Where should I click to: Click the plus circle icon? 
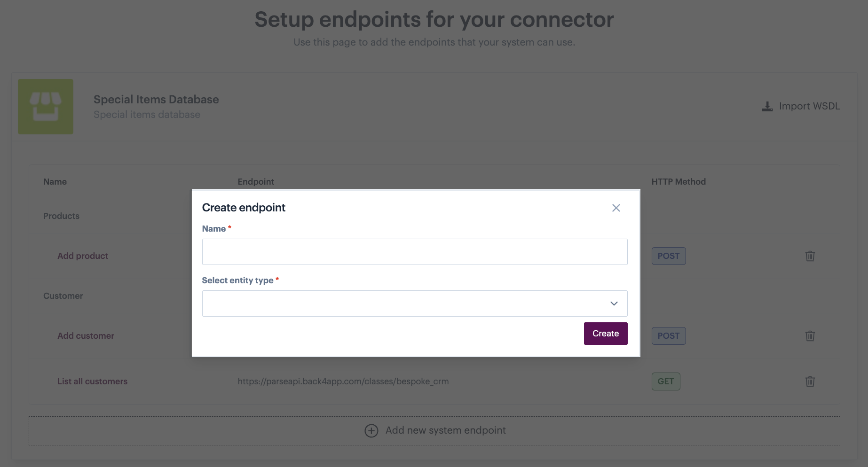[x=371, y=431]
